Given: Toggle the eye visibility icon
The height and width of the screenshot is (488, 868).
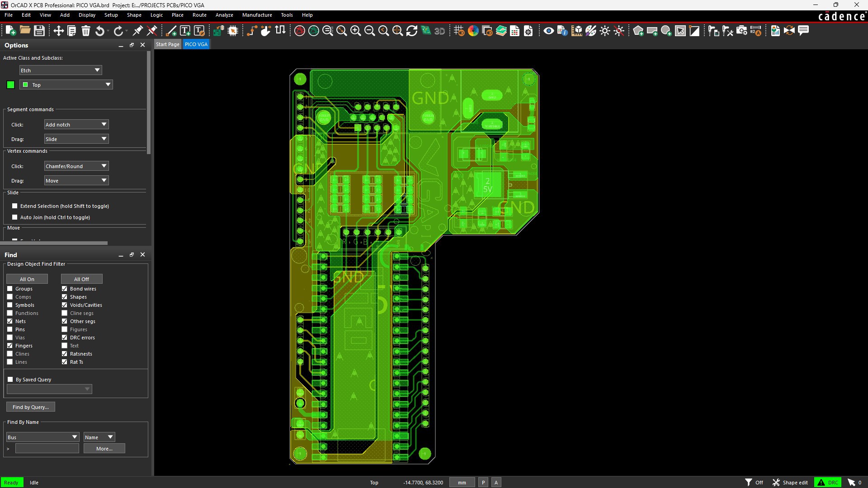Looking at the screenshot, I should (548, 31).
